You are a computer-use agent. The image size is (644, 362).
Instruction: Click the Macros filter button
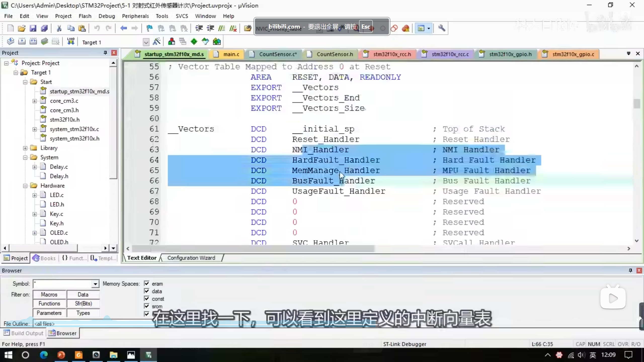tap(49, 294)
